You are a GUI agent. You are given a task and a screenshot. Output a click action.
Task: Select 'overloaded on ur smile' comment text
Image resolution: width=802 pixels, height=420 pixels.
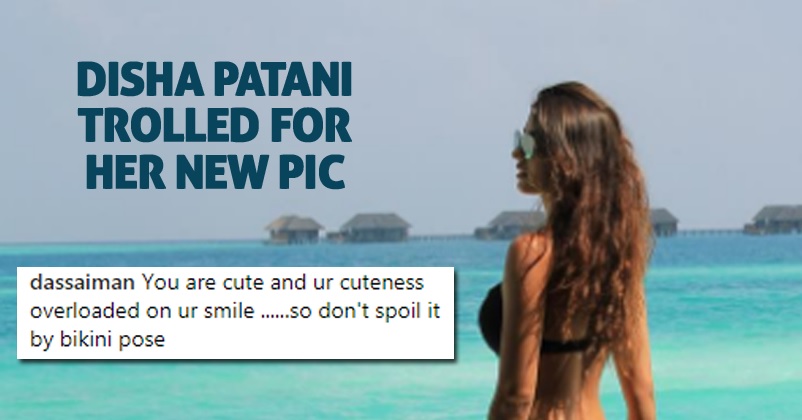tap(142, 311)
